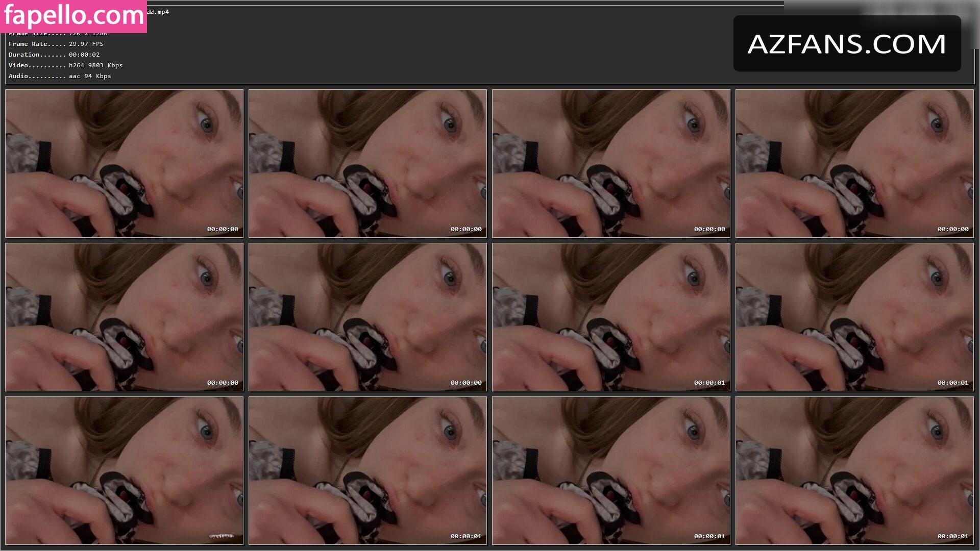Image resolution: width=980 pixels, height=551 pixels.
Task: Select second thumbnail in the middle row
Action: click(x=367, y=317)
